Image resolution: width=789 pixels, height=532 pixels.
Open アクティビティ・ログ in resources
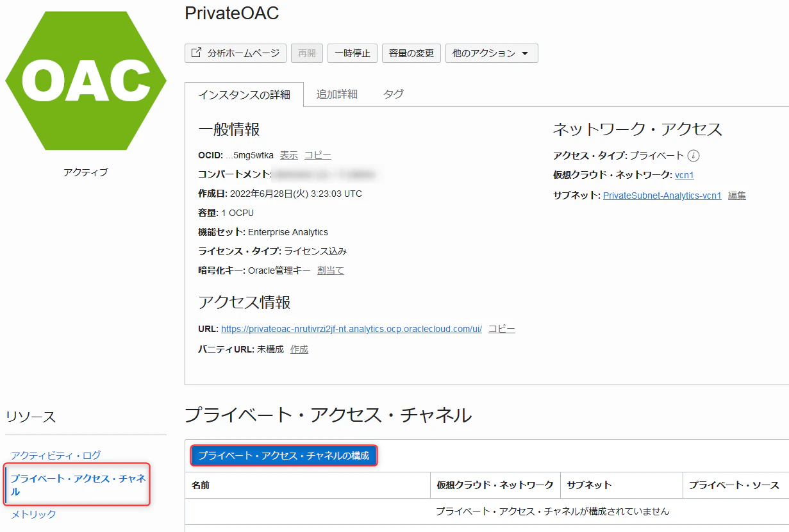[56, 456]
